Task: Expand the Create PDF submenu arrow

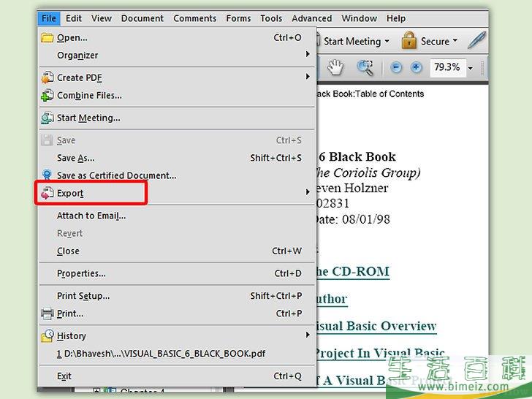Action: pyautogui.click(x=308, y=77)
